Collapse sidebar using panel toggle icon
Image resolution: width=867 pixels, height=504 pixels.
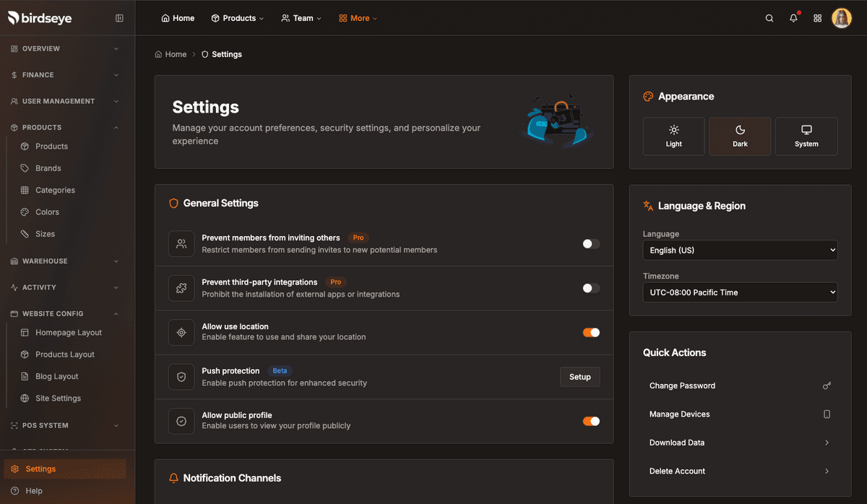pyautogui.click(x=119, y=18)
